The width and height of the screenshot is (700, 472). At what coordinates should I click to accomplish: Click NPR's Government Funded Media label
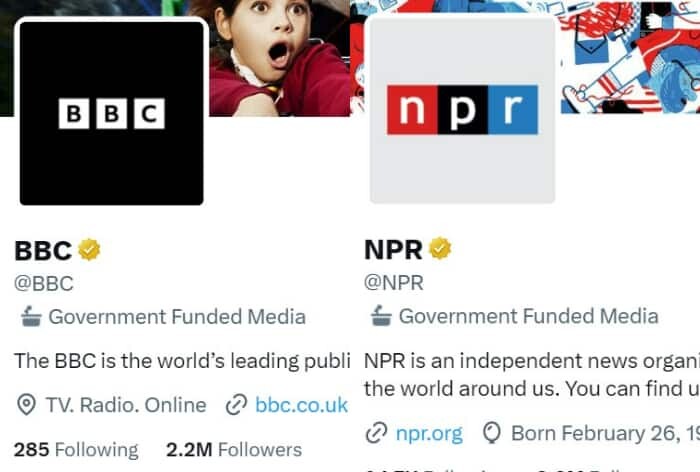[529, 316]
